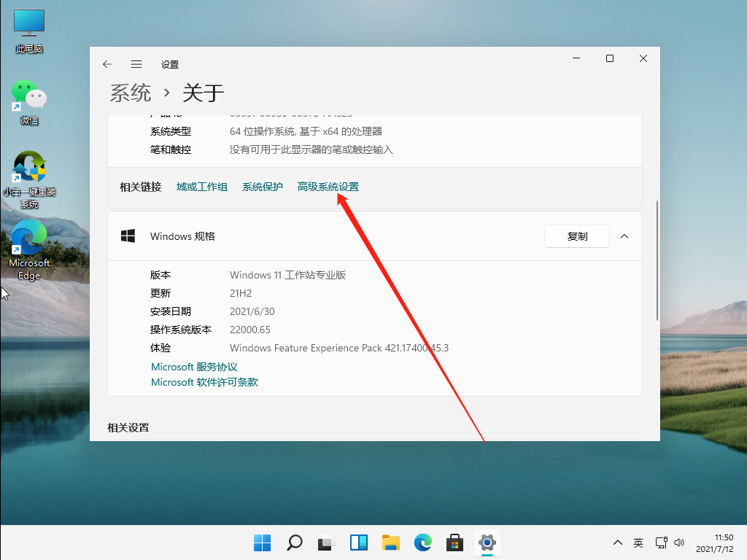Select the update value 21H2
The height and width of the screenshot is (560, 747).
click(x=241, y=293)
